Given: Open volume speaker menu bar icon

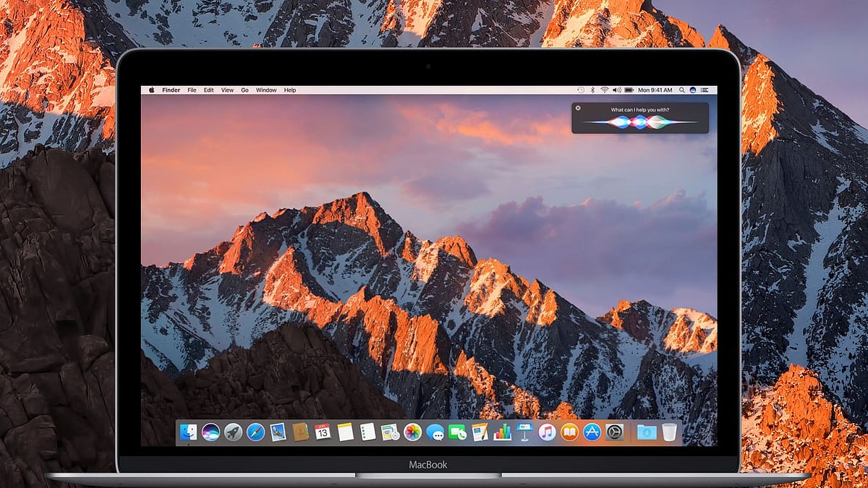Looking at the screenshot, I should [x=617, y=90].
